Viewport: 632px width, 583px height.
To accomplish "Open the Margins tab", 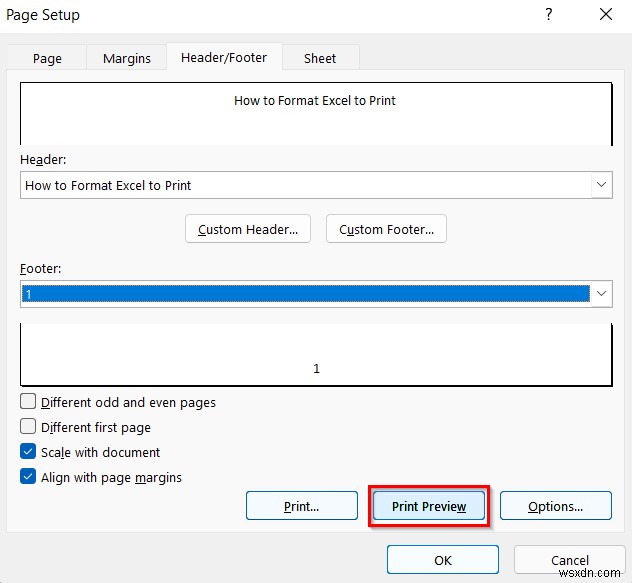I will click(x=127, y=58).
